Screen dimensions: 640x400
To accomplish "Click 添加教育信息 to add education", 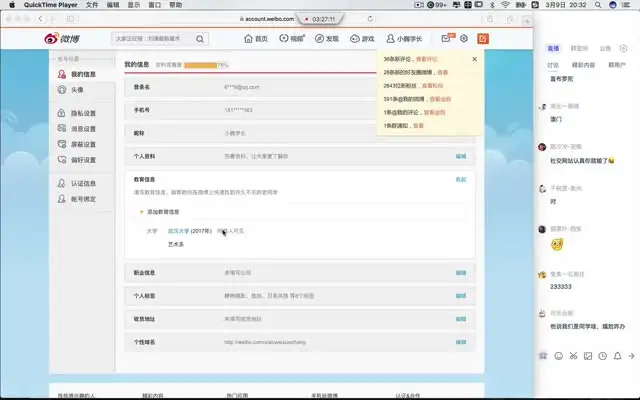I will coord(163,212).
